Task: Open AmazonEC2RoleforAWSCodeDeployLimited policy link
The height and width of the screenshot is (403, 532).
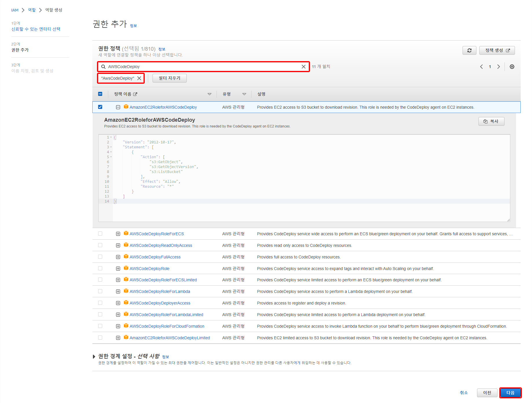Action: [170, 338]
